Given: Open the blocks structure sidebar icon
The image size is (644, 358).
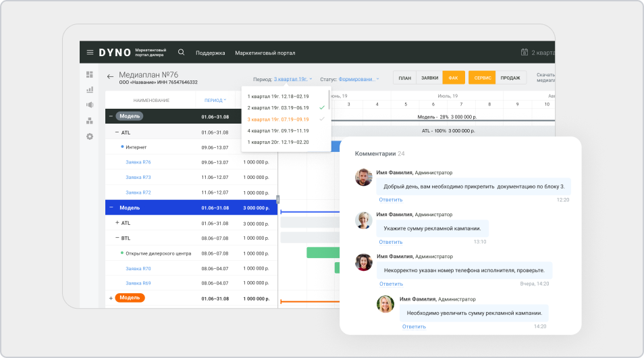Looking at the screenshot, I should pyautogui.click(x=89, y=121).
